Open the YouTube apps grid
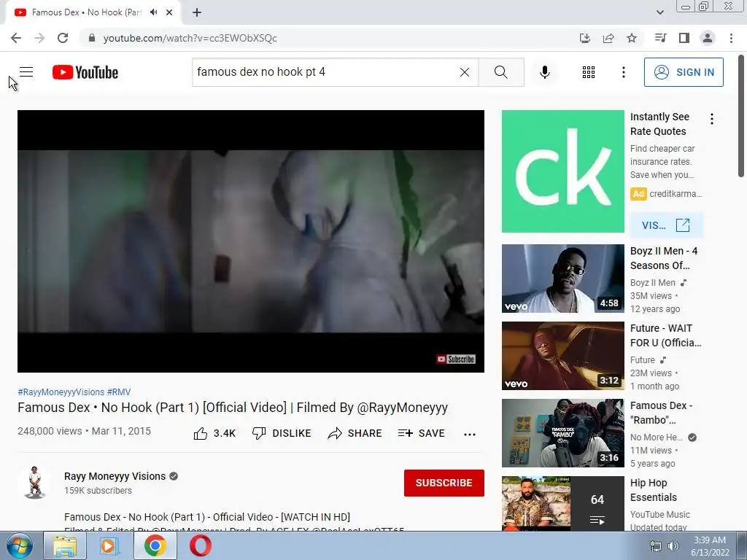The image size is (747, 560). pos(589,72)
